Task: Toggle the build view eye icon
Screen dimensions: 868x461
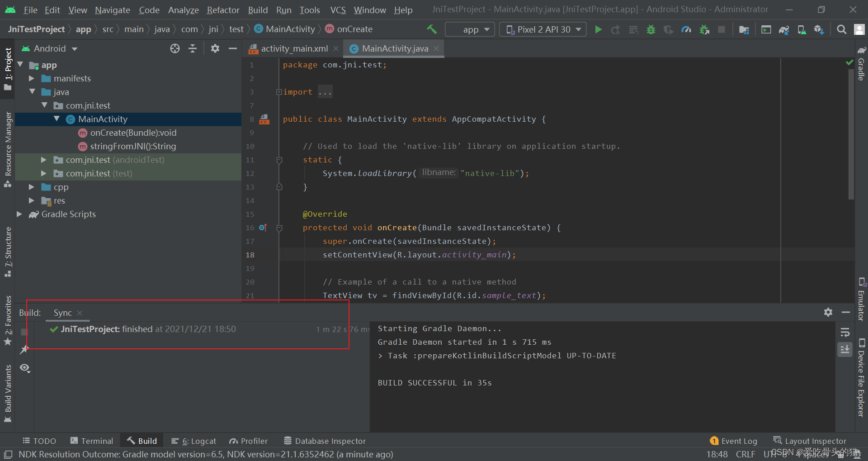Action: coord(25,368)
